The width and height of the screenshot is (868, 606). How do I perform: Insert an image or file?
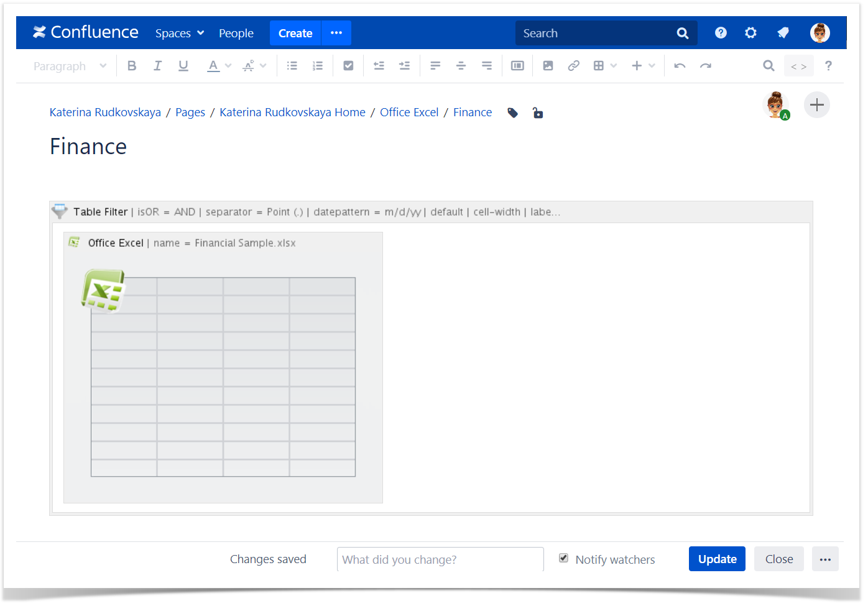[548, 66]
